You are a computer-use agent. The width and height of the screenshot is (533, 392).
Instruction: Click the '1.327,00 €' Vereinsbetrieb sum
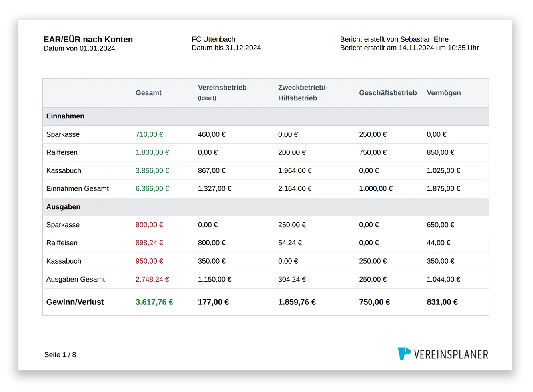214,188
